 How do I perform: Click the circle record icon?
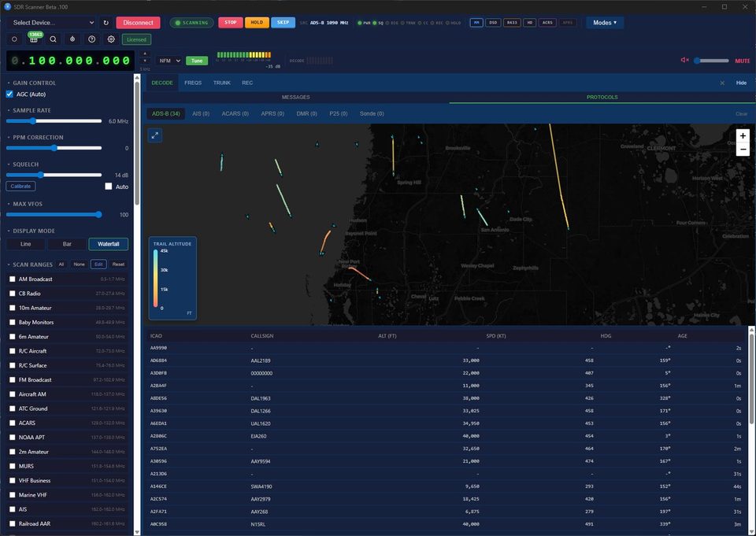[x=14, y=39]
